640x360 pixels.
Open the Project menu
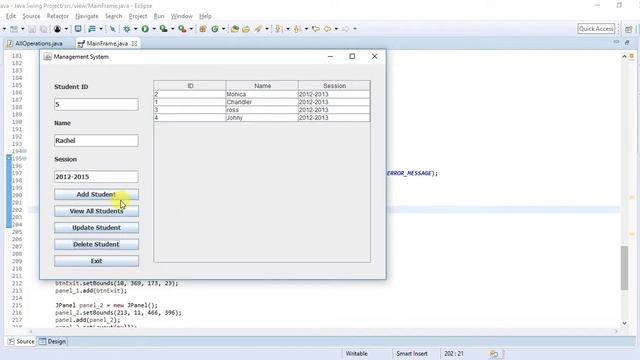point(138,16)
